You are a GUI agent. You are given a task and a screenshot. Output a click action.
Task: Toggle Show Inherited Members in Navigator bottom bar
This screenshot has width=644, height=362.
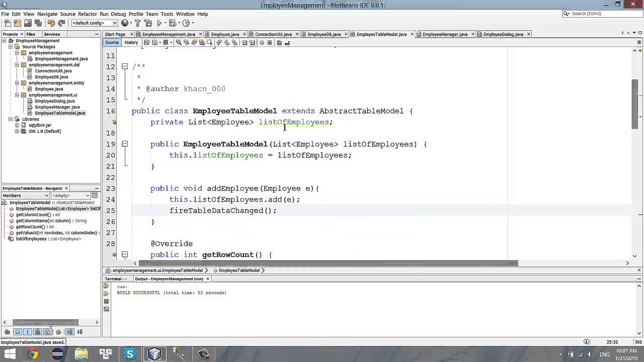click(7, 332)
